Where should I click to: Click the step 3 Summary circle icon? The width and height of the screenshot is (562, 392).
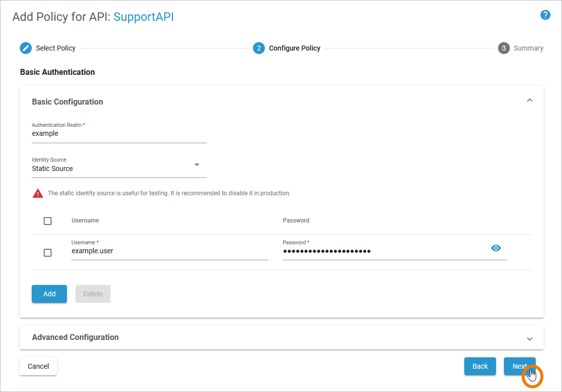pos(504,48)
